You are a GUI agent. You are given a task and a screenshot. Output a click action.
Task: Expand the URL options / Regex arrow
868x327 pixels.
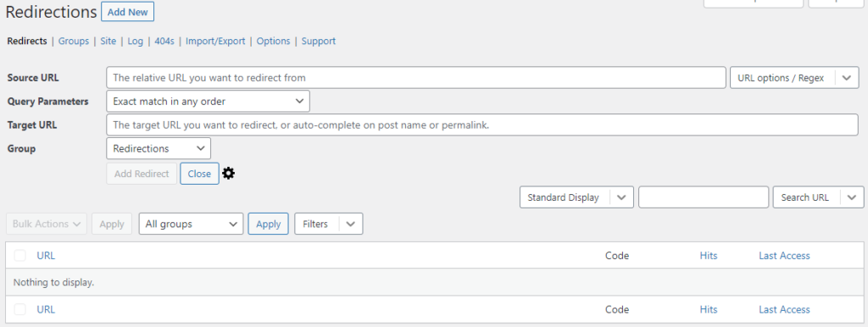click(x=847, y=78)
